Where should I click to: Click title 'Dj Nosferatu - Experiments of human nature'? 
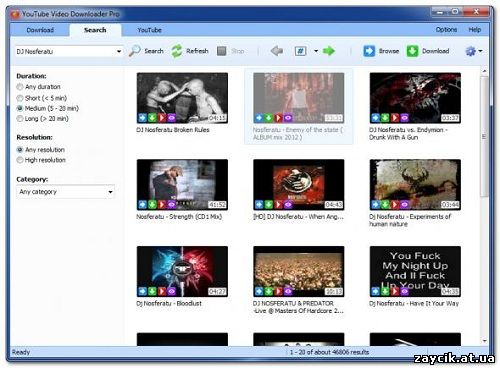(410, 220)
